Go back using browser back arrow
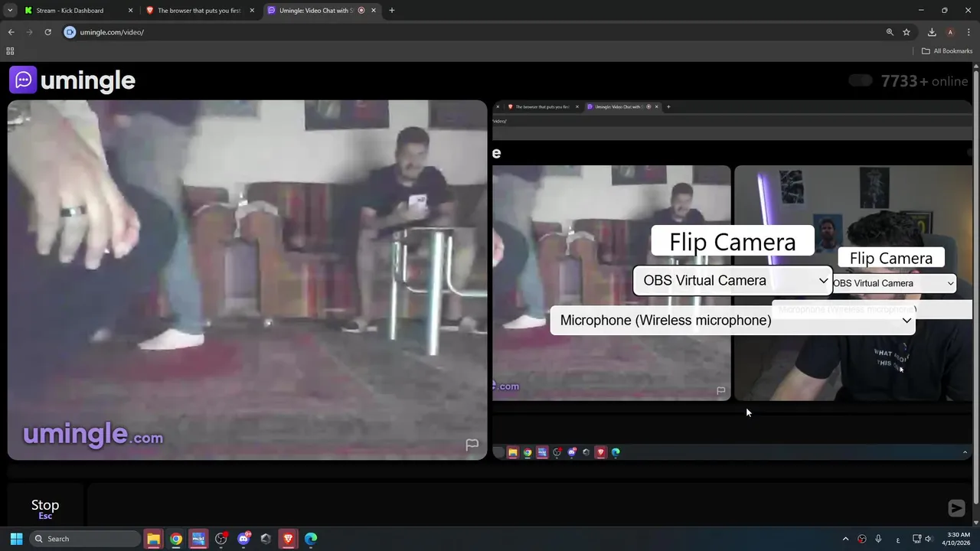 (x=11, y=32)
